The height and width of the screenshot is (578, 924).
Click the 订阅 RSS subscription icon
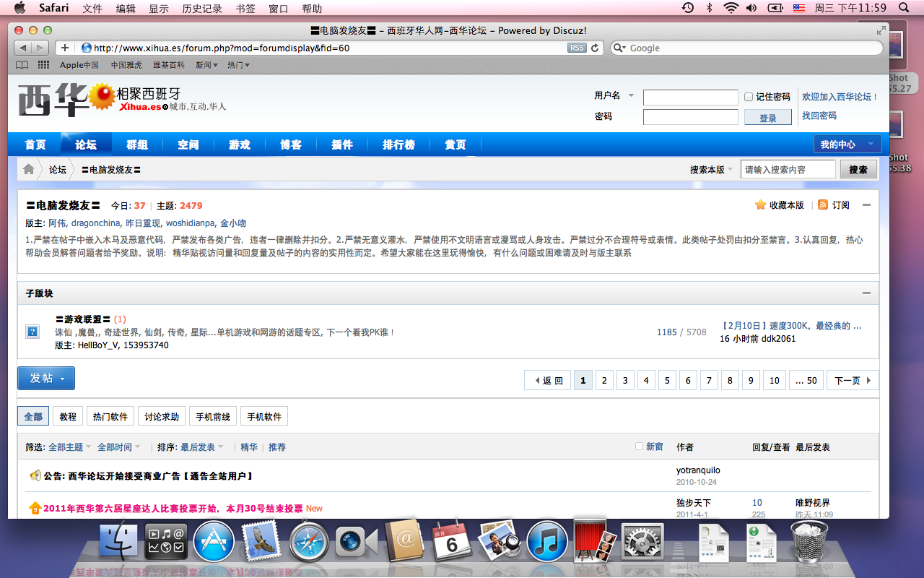coord(823,204)
